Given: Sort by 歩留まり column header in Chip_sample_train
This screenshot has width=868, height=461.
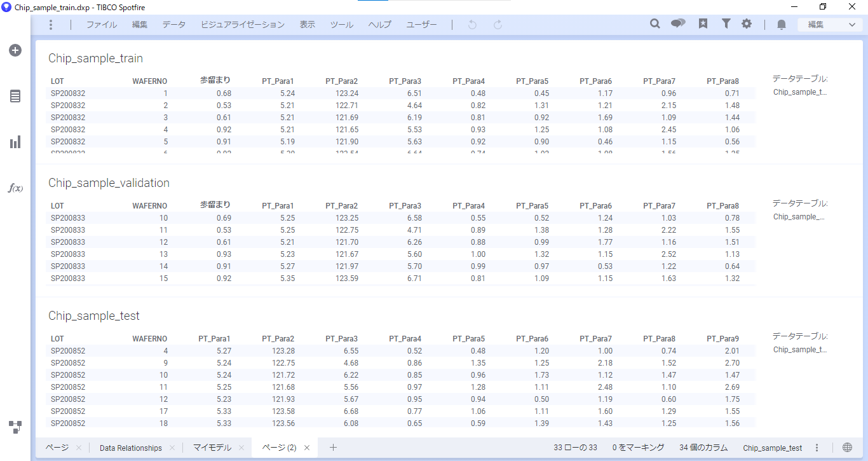Looking at the screenshot, I should pos(215,81).
